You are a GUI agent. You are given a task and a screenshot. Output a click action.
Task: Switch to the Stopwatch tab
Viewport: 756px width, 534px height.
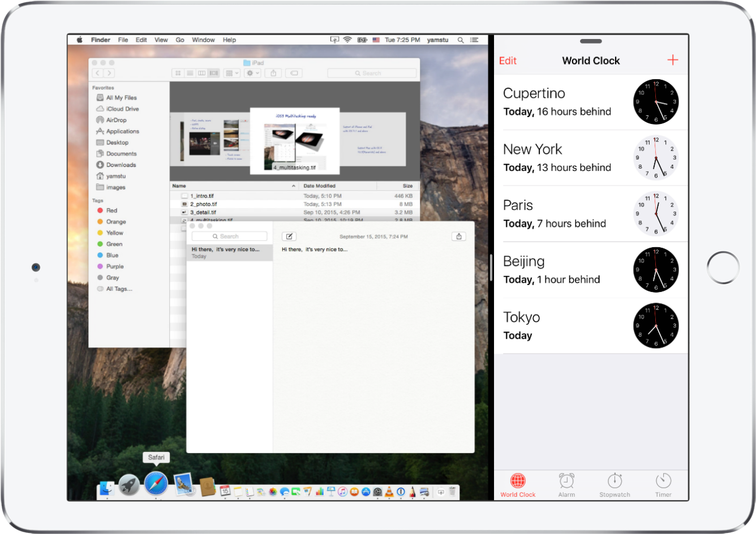pos(615,485)
